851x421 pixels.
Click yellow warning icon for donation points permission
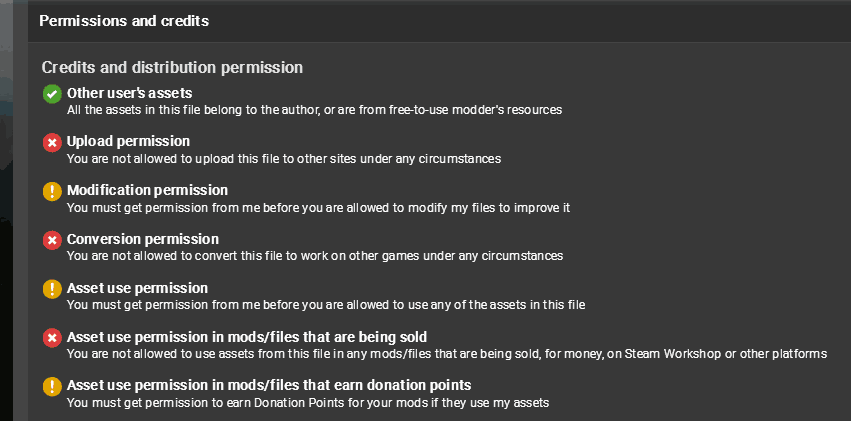pyautogui.click(x=52, y=387)
